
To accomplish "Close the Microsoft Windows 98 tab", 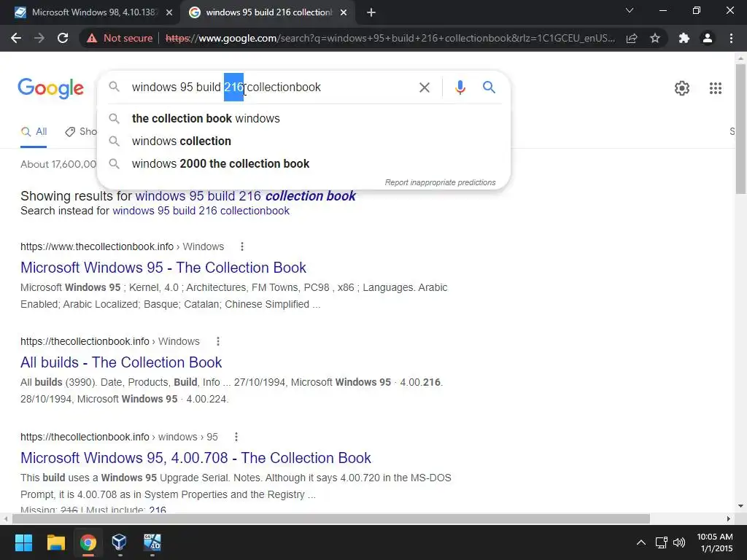I will tap(169, 13).
